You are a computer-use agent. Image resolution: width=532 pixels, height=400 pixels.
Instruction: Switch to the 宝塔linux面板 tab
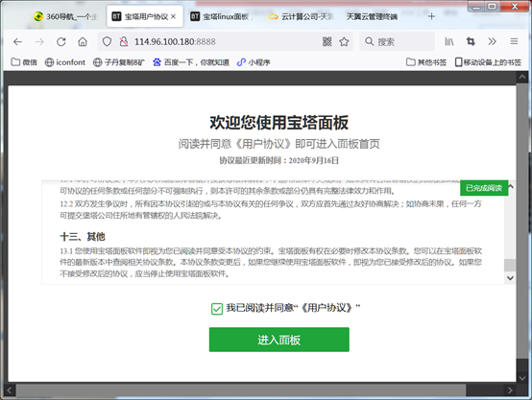(x=222, y=16)
